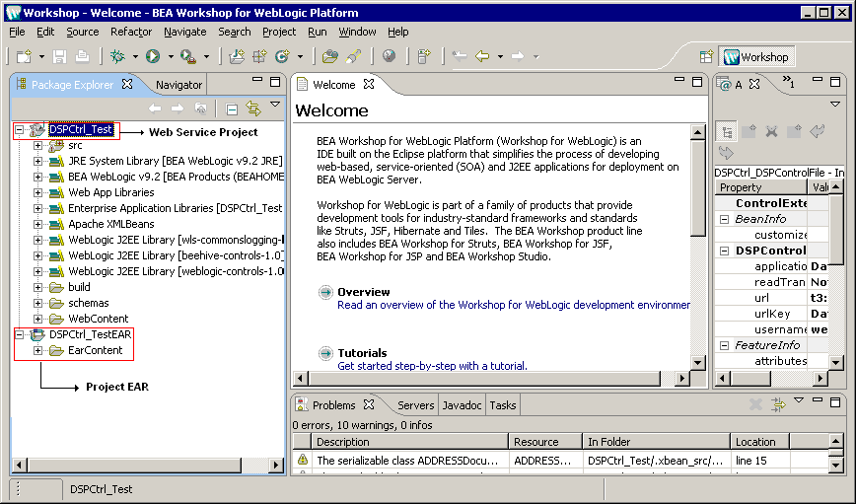Switch to the Navigator tab
This screenshot has width=856, height=504.
pos(178,85)
